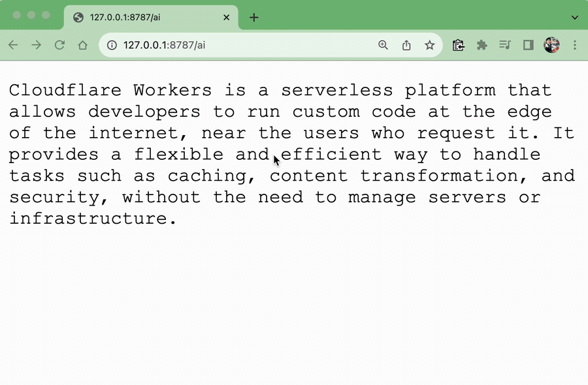Image resolution: width=588 pixels, height=385 pixels.
Task: Expand the tab search chevron
Action: point(575,17)
